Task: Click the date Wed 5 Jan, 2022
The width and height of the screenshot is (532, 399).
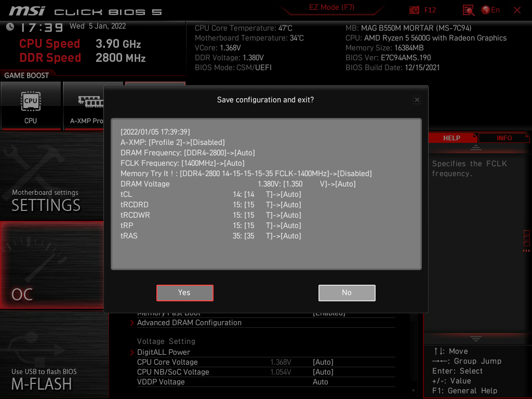Action: (x=98, y=26)
